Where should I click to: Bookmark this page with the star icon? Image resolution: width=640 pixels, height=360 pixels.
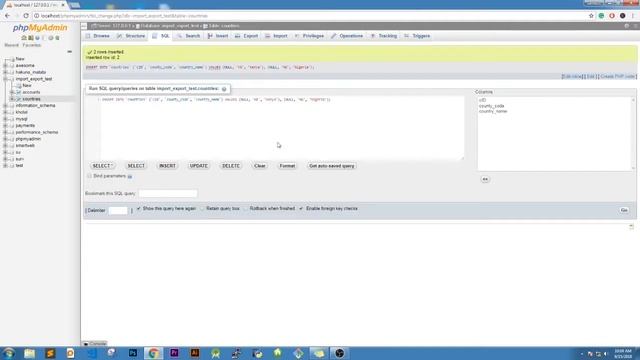point(591,16)
